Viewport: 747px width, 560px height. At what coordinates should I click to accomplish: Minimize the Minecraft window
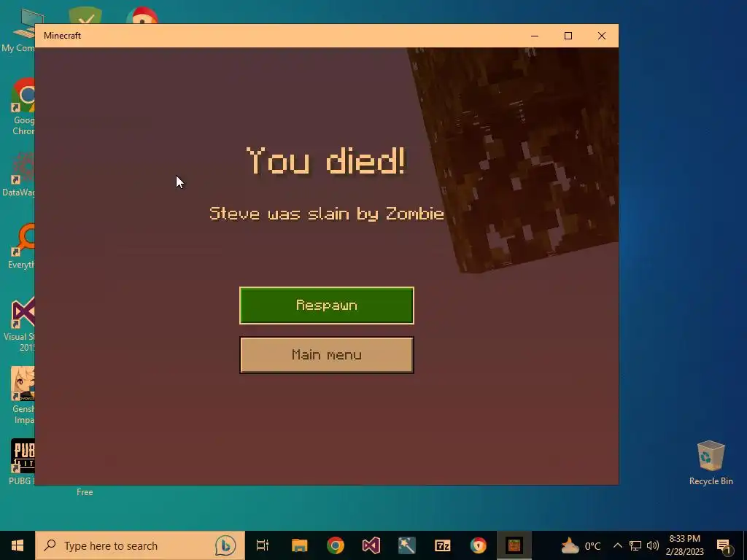[x=535, y=36]
